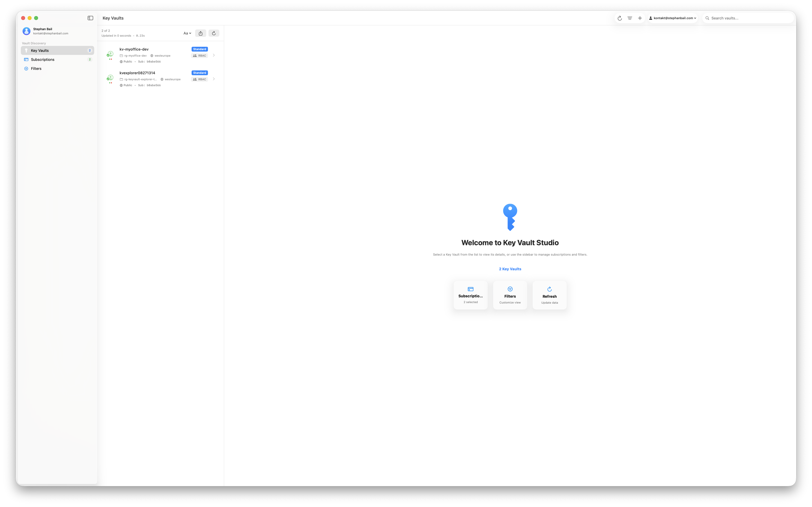Select the Key Vaults sidebar icon
812x507 pixels.
(x=26, y=50)
